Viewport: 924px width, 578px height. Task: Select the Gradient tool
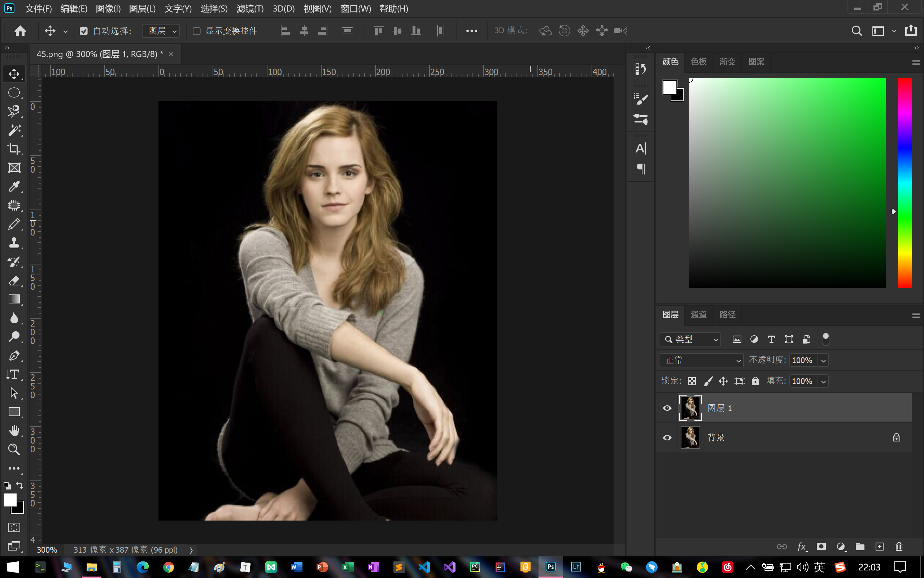tap(14, 299)
